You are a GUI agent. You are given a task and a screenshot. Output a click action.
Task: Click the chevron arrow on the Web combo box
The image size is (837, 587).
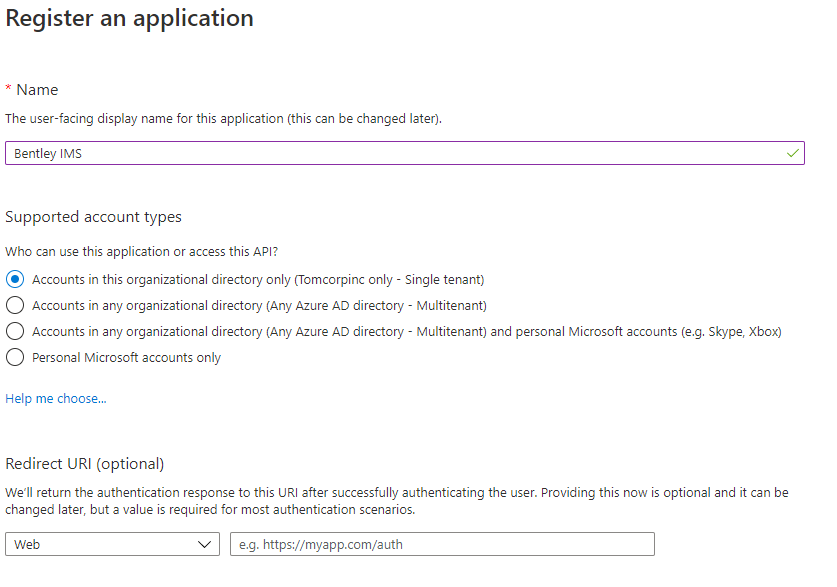coord(205,544)
